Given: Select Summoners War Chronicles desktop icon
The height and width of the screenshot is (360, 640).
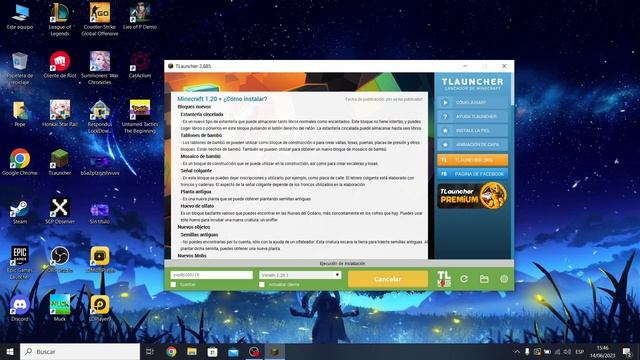Looking at the screenshot, I should [x=100, y=68].
